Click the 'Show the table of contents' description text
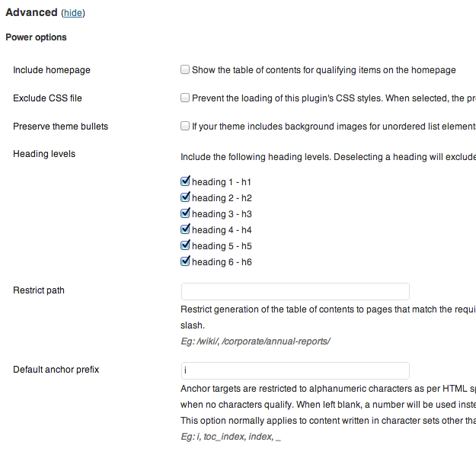The image size is (476, 455). (324, 70)
